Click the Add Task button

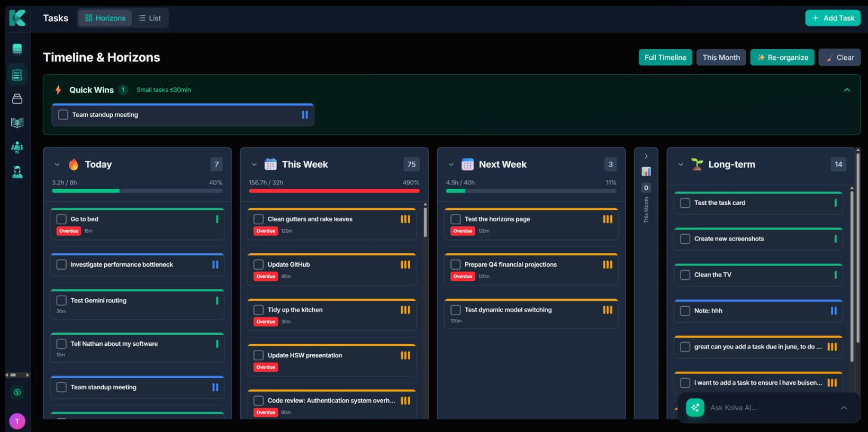tap(833, 18)
